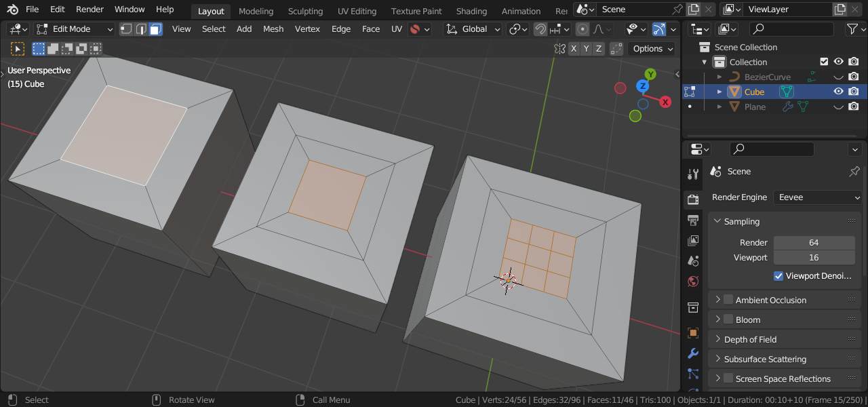Open the Output properties tab
The height and width of the screenshot is (407, 868).
[692, 220]
